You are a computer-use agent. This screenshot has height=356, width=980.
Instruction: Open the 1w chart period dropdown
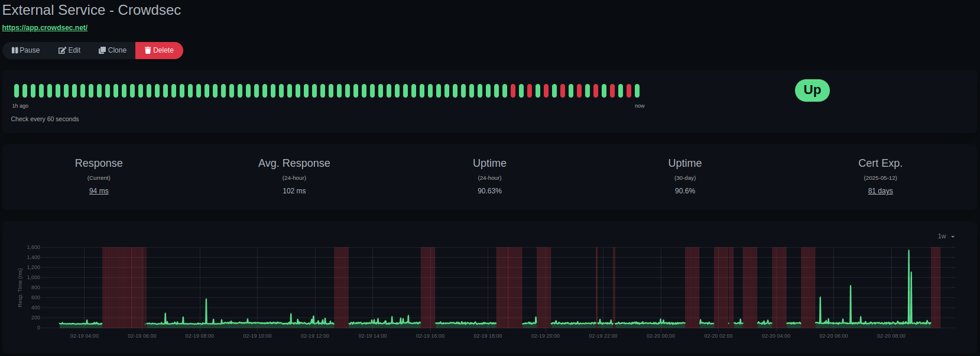[x=946, y=237]
